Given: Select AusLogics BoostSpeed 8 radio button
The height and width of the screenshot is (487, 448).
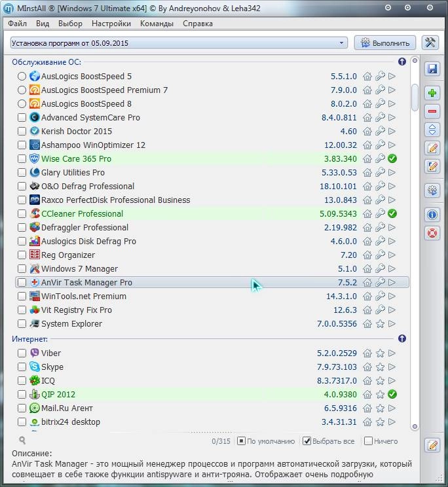Looking at the screenshot, I should pyautogui.click(x=22, y=103).
